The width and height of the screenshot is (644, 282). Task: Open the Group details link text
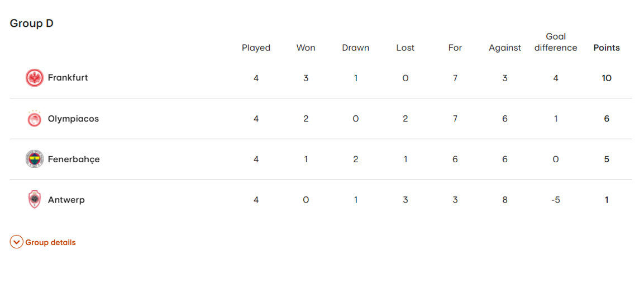50,242
